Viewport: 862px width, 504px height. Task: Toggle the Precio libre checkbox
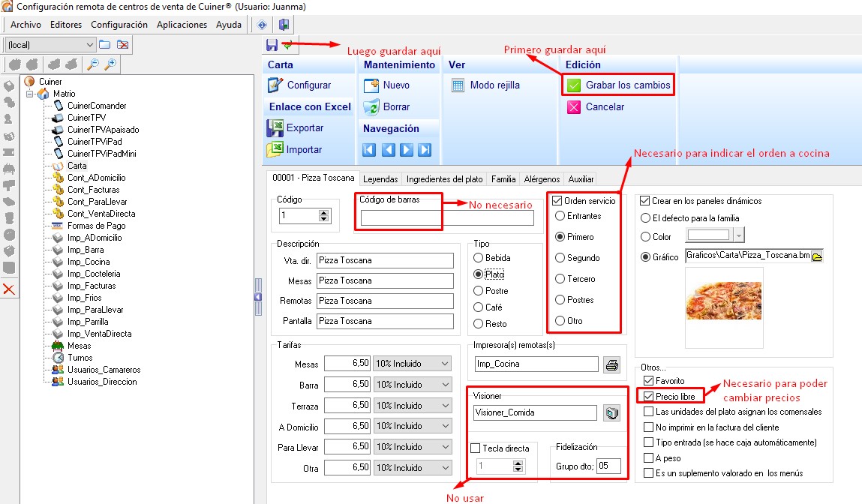point(649,396)
